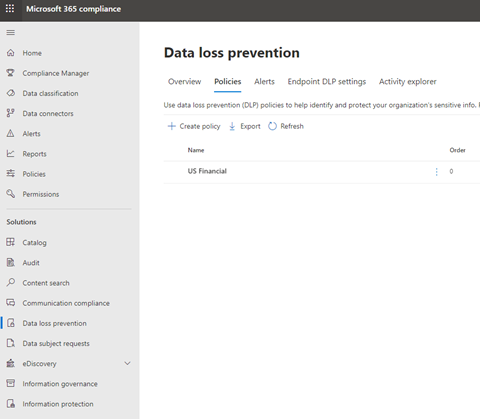Expand the eDiscovery chevron
Viewport: 480px width, 419px height.
pyautogui.click(x=127, y=363)
